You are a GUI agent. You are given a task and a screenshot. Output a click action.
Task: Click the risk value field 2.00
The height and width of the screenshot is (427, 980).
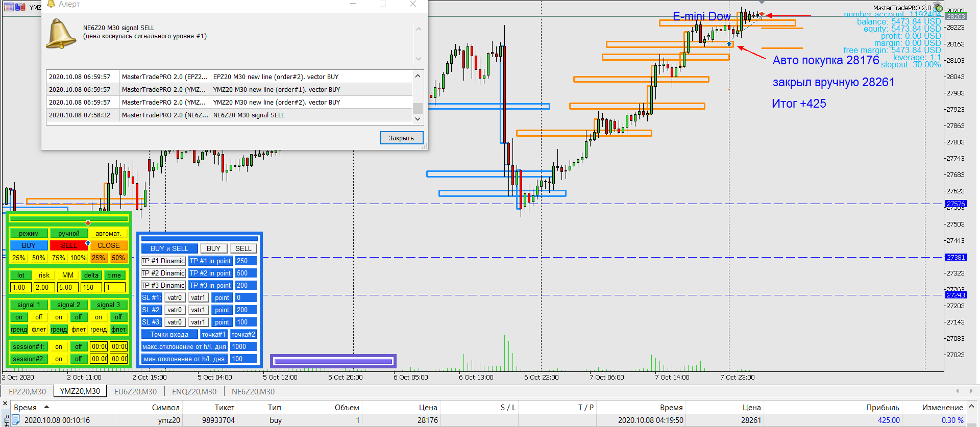pos(44,287)
